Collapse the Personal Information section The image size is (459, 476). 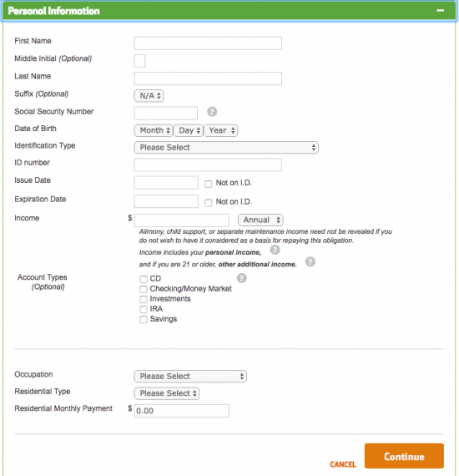tap(440, 11)
